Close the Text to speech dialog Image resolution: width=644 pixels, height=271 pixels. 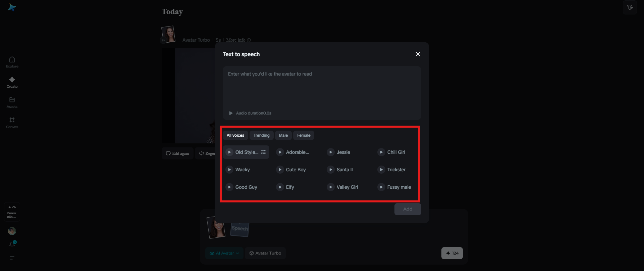click(x=418, y=54)
